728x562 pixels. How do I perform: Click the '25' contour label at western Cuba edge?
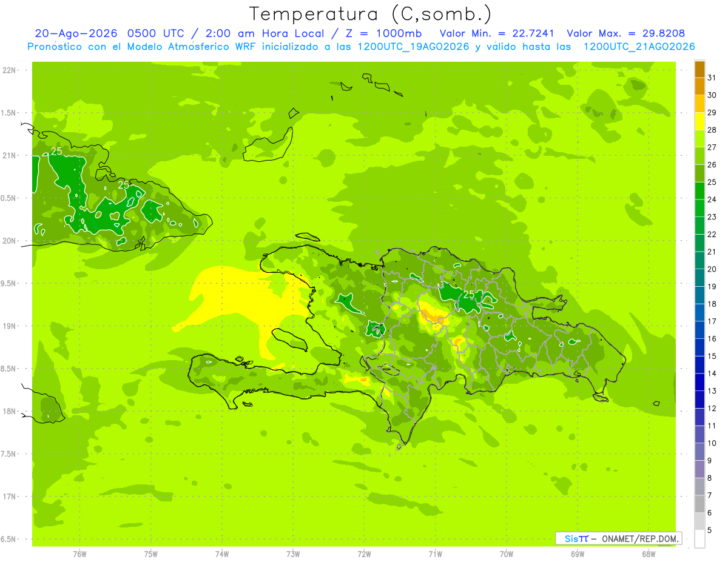[x=56, y=151]
